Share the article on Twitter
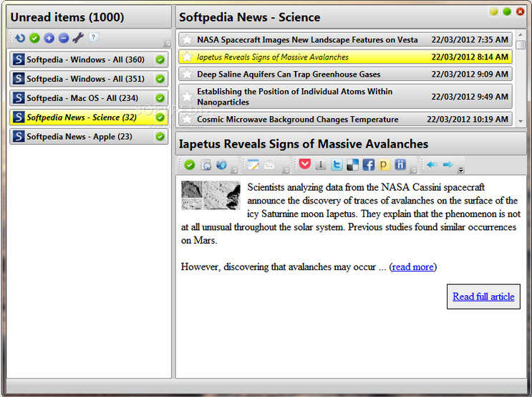The width and height of the screenshot is (532, 397). 337,166
